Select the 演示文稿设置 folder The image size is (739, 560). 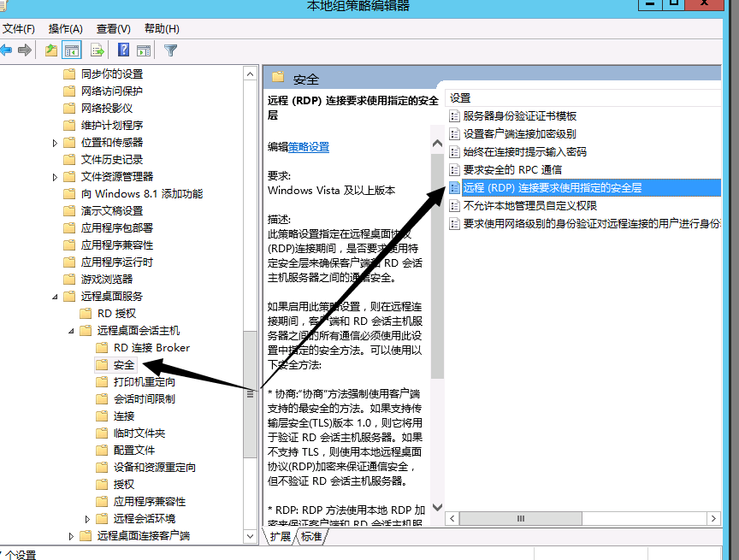pos(103,211)
